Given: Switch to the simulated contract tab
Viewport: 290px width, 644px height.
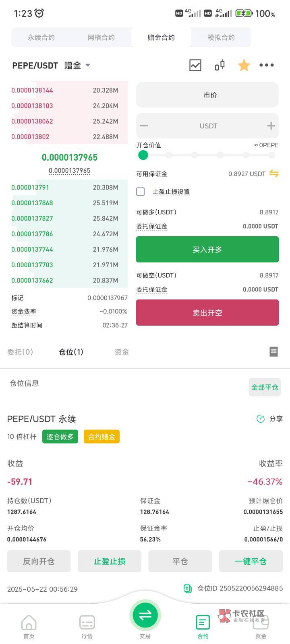Looking at the screenshot, I should [x=221, y=37].
